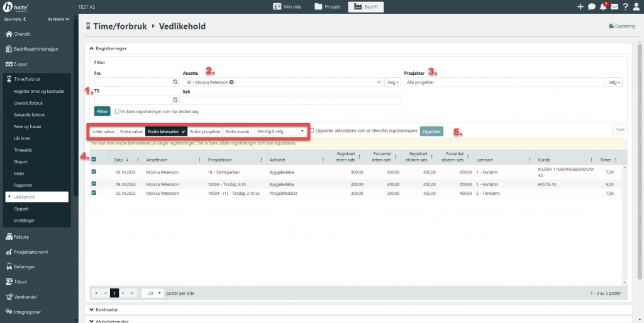Uncheck the select-all checkbox in table header
The width and height of the screenshot is (644, 323).
pos(94,160)
